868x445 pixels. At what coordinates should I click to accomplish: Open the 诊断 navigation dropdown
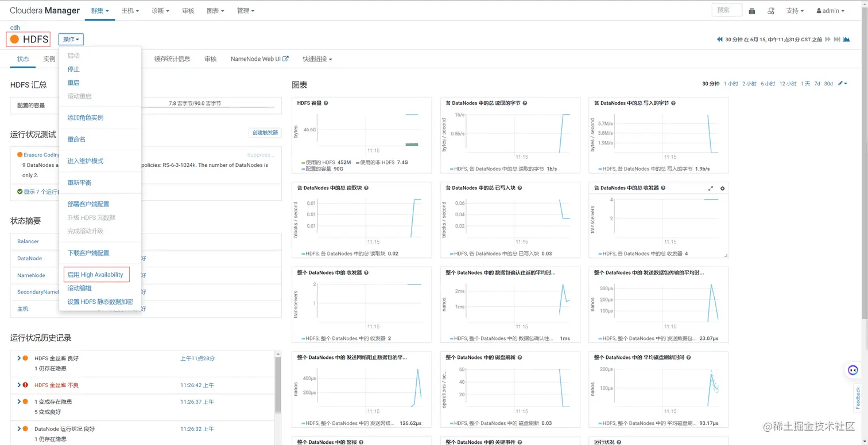point(160,11)
